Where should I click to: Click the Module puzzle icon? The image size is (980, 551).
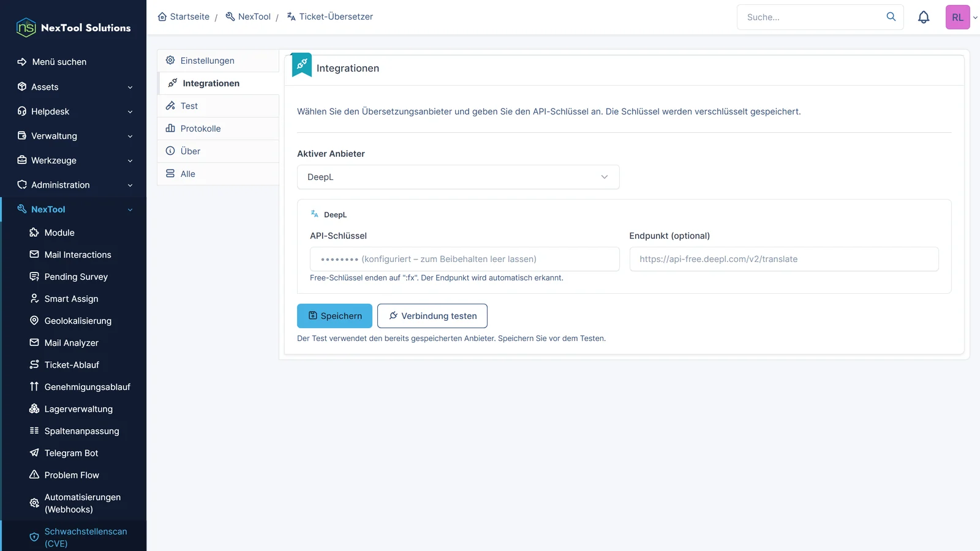coord(34,232)
